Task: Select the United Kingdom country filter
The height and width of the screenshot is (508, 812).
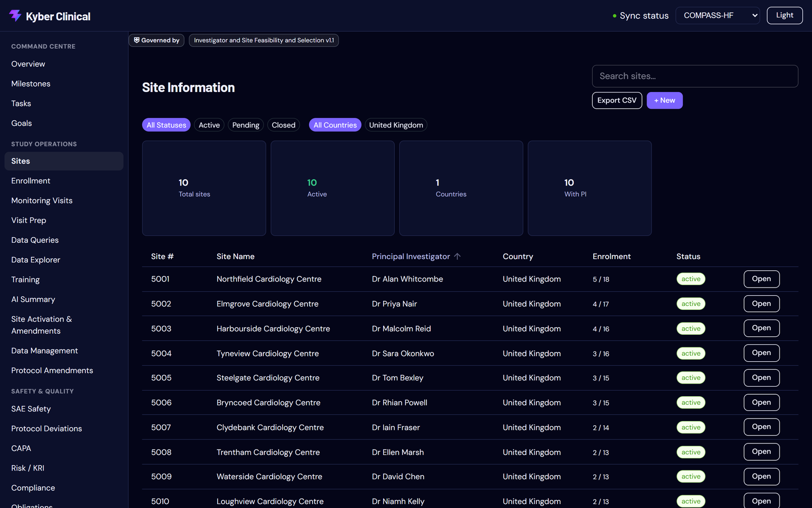Action: click(396, 125)
